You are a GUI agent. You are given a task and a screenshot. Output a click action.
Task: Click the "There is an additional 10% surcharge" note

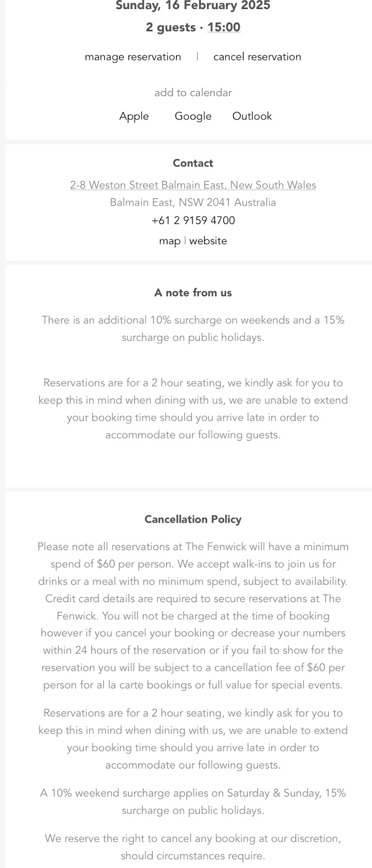[193, 329]
